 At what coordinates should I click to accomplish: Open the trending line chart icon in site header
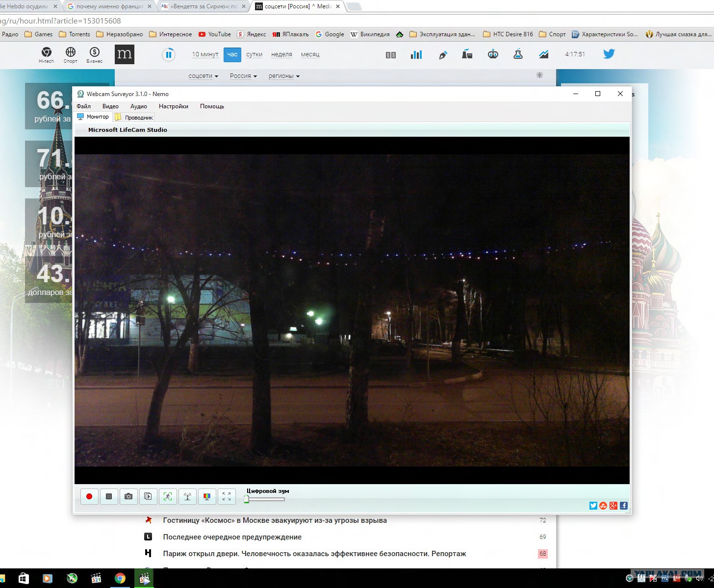coord(544,54)
